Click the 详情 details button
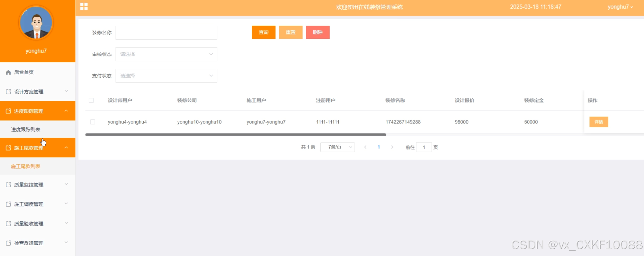Image resolution: width=644 pixels, height=256 pixels. click(x=599, y=122)
